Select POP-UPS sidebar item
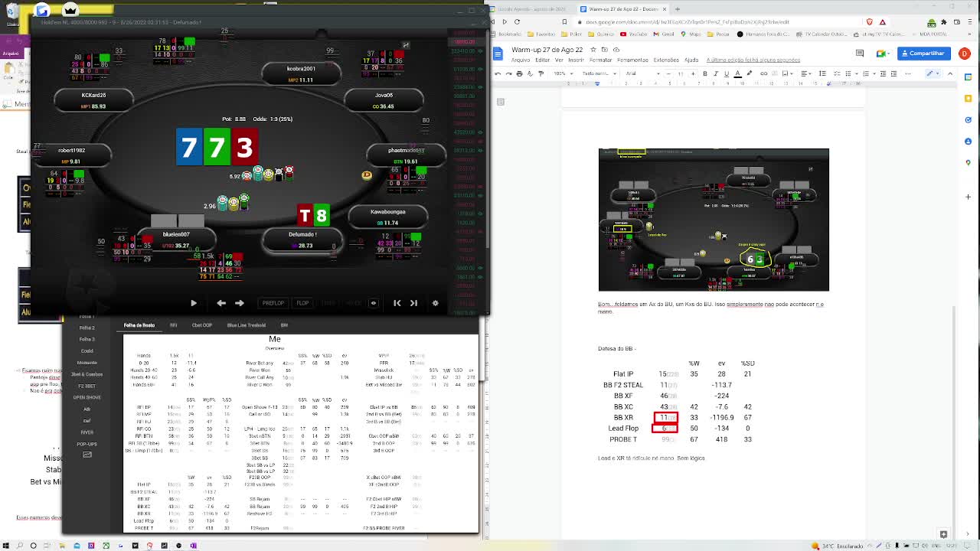The height and width of the screenshot is (551, 980). coord(87,444)
